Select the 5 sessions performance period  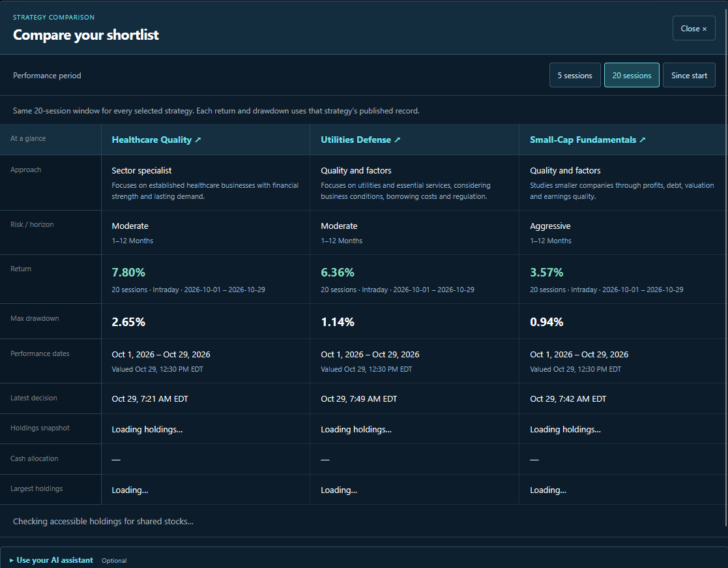pyautogui.click(x=575, y=75)
